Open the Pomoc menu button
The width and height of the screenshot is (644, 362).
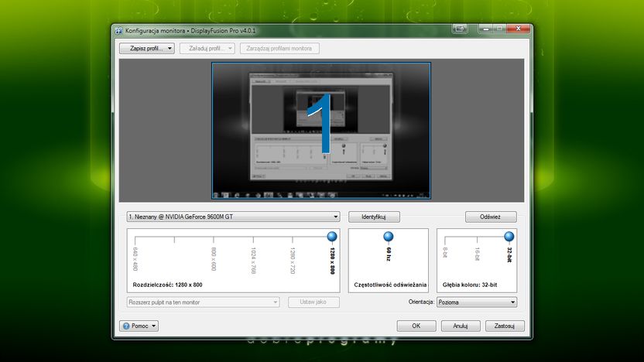[x=139, y=326]
